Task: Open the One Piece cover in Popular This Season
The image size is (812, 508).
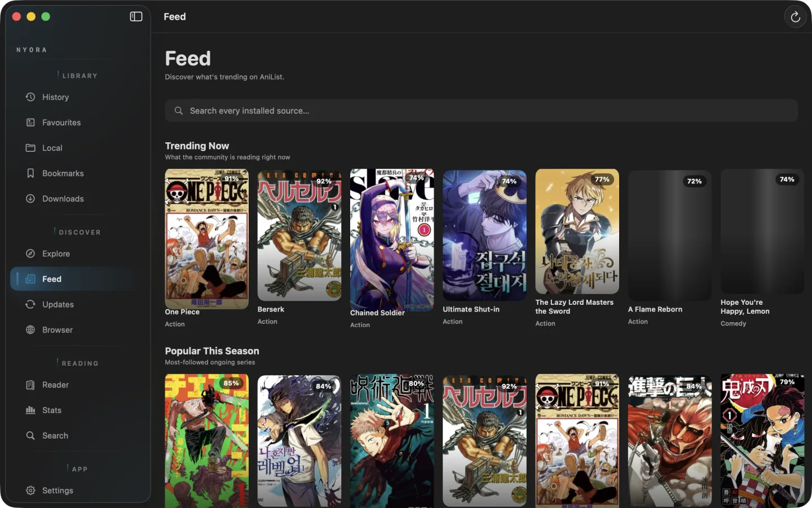Action: coord(577,441)
